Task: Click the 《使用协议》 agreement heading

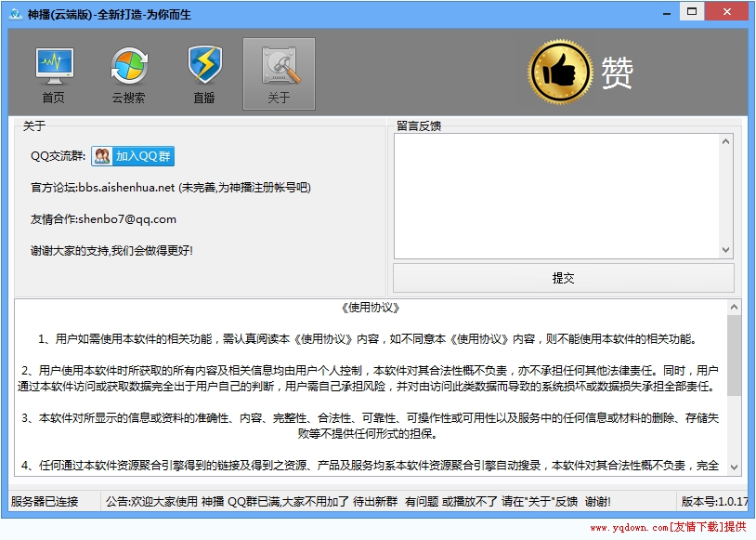Action: [371, 308]
